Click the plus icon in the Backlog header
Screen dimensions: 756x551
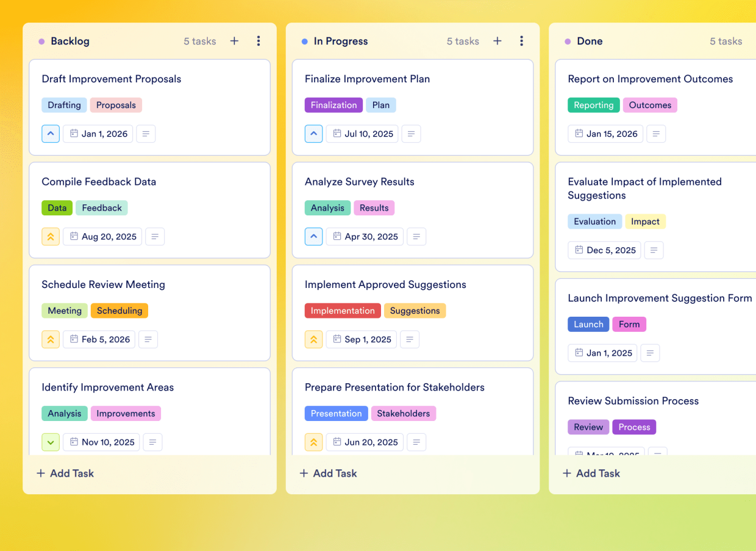(x=234, y=41)
